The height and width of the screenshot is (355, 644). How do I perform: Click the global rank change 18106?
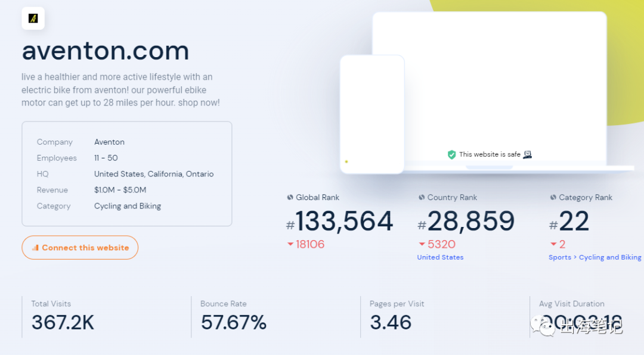310,244
